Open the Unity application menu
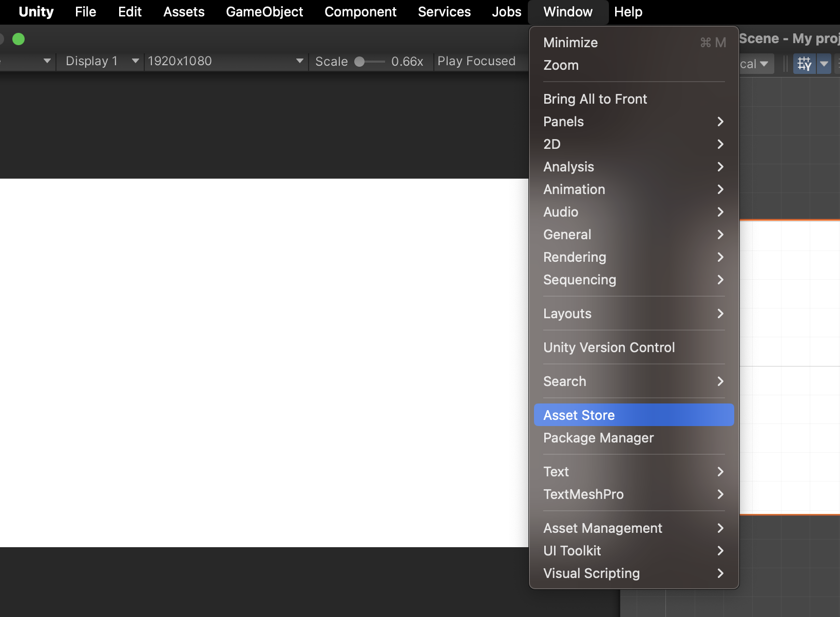Viewport: 840px width, 617px height. point(36,12)
